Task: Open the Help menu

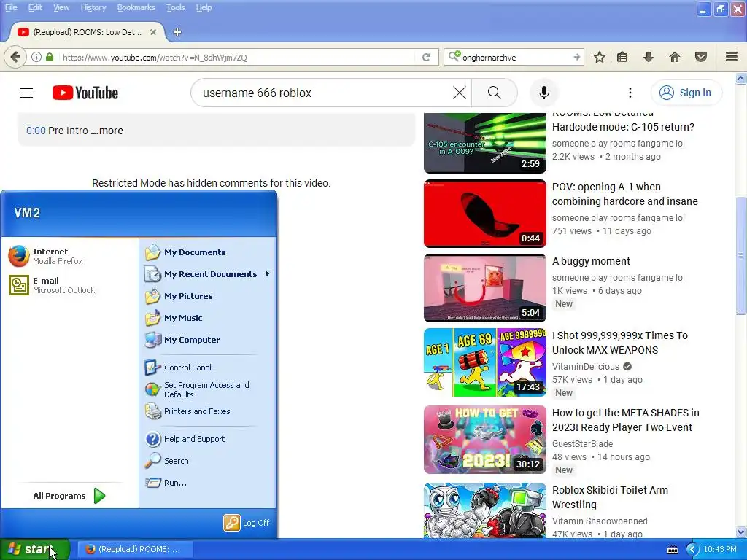Action: (204, 7)
